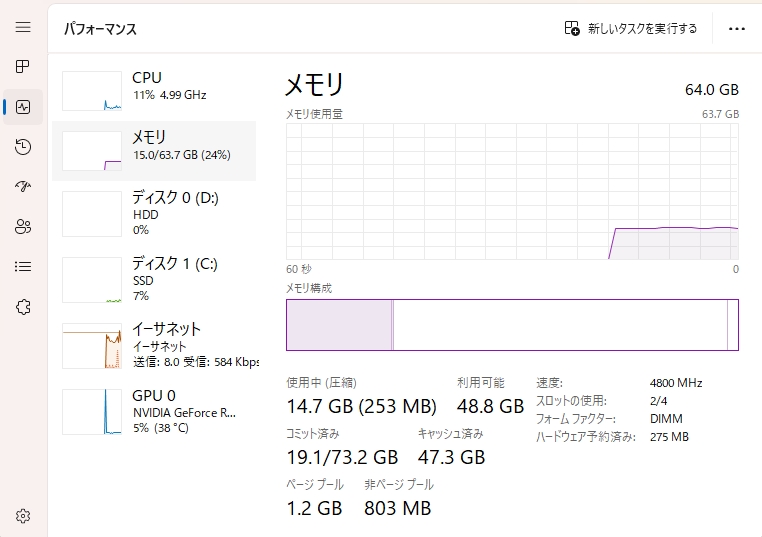The height and width of the screenshot is (537, 762).
Task: Open Task Manager settings gear
Action: tap(23, 516)
